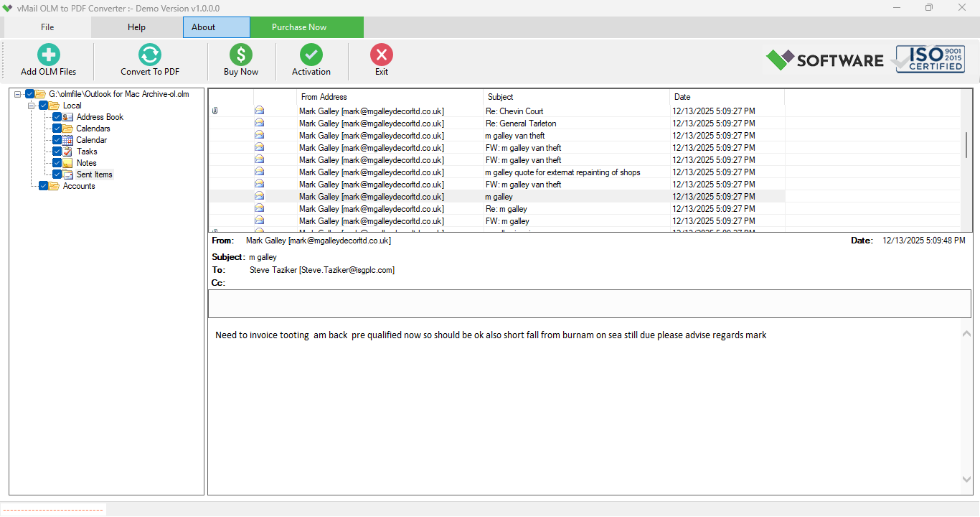Open the File menu
980x517 pixels.
point(47,27)
